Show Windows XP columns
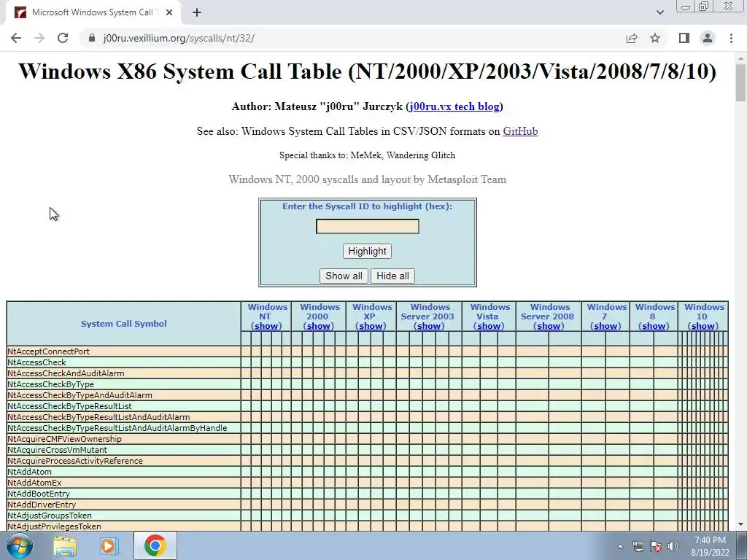This screenshot has width=747, height=560. pos(371,326)
